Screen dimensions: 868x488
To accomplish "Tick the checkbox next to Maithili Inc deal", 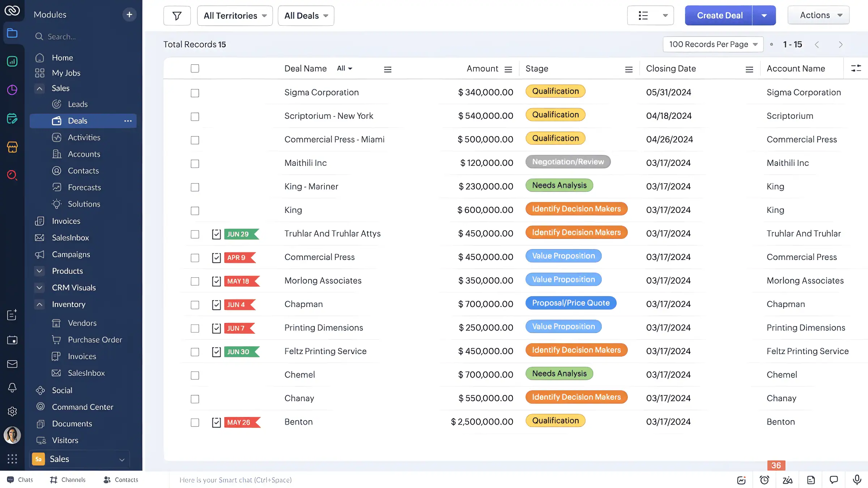I will pyautogui.click(x=195, y=164).
